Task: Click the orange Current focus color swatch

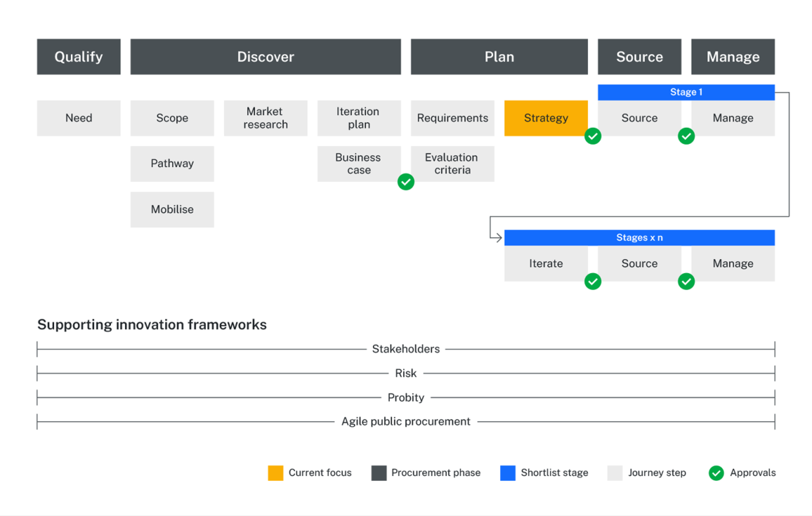Action: (x=276, y=473)
